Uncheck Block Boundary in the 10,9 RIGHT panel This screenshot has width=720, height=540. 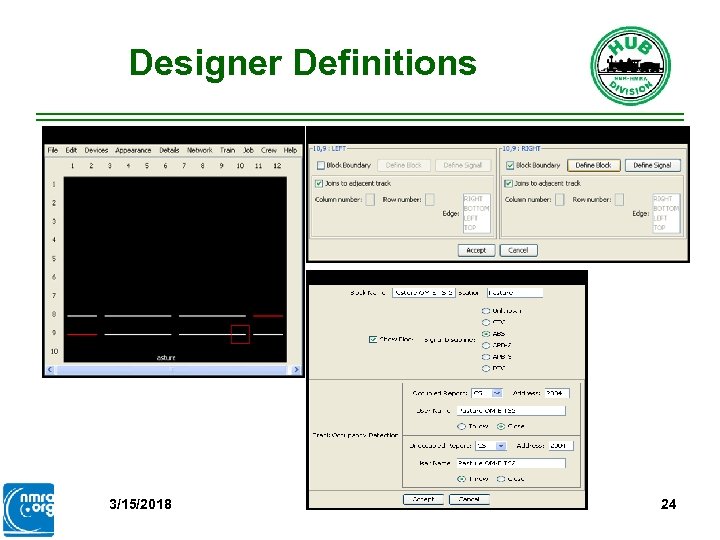tap(510, 165)
